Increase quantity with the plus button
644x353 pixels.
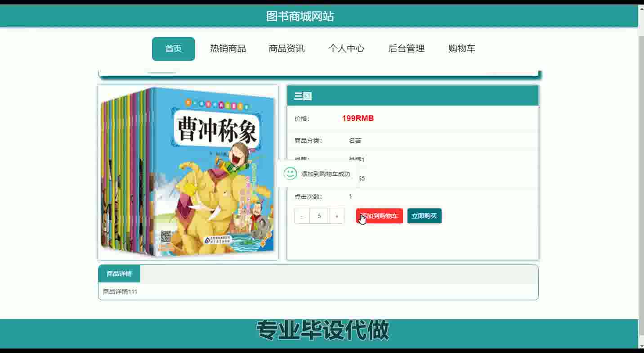point(337,216)
